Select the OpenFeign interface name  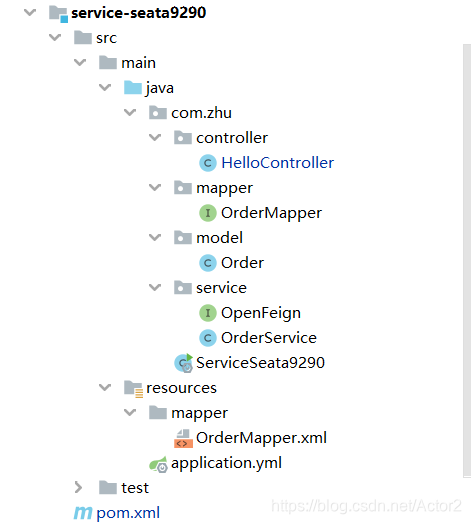(261, 313)
